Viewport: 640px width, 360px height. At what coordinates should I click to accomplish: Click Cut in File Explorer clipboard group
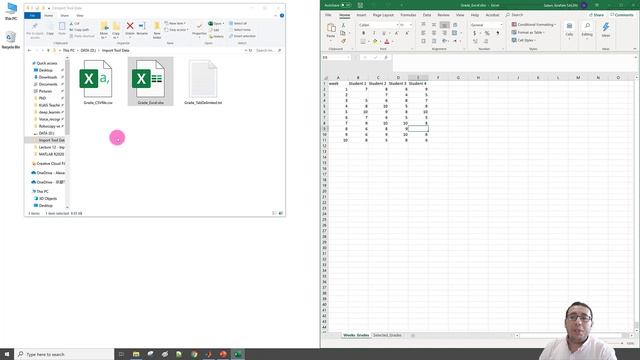click(x=75, y=24)
